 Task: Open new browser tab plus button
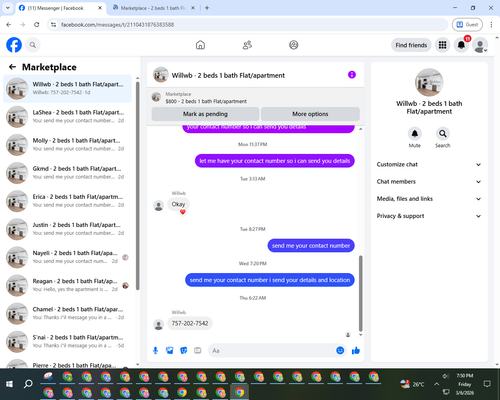(x=207, y=8)
